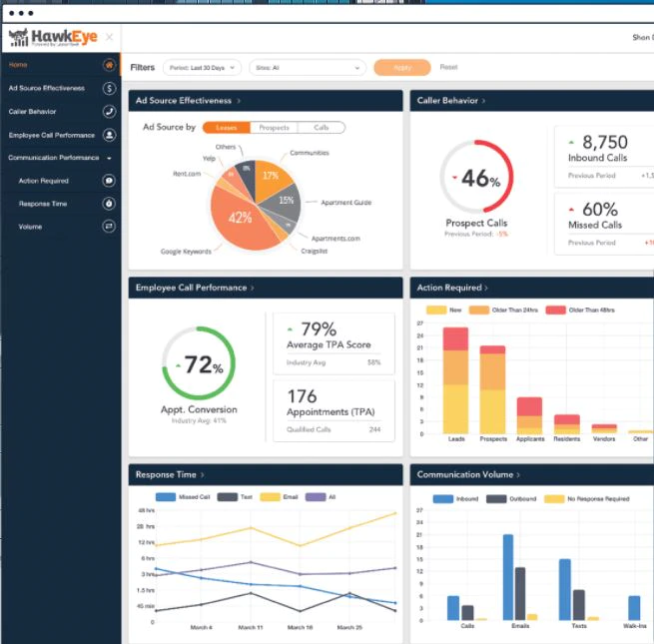
Task: Click the Action Required chat bubble icon
Action: tap(109, 181)
